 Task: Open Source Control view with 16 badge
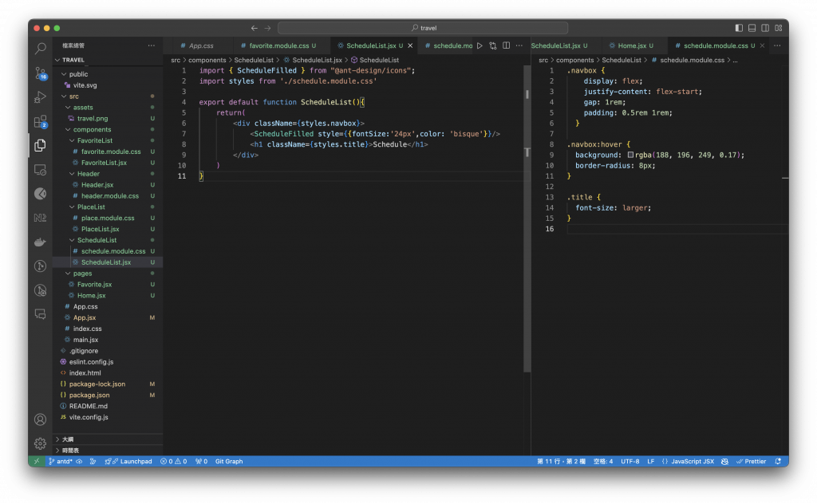click(x=40, y=73)
